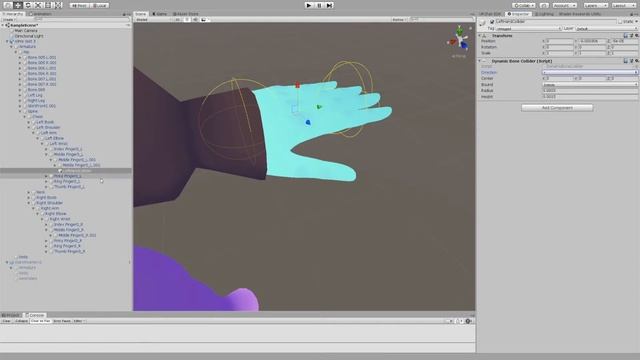This screenshot has width=640, height=360.
Task: Open Transform component settings gear
Action: [x=636, y=36]
